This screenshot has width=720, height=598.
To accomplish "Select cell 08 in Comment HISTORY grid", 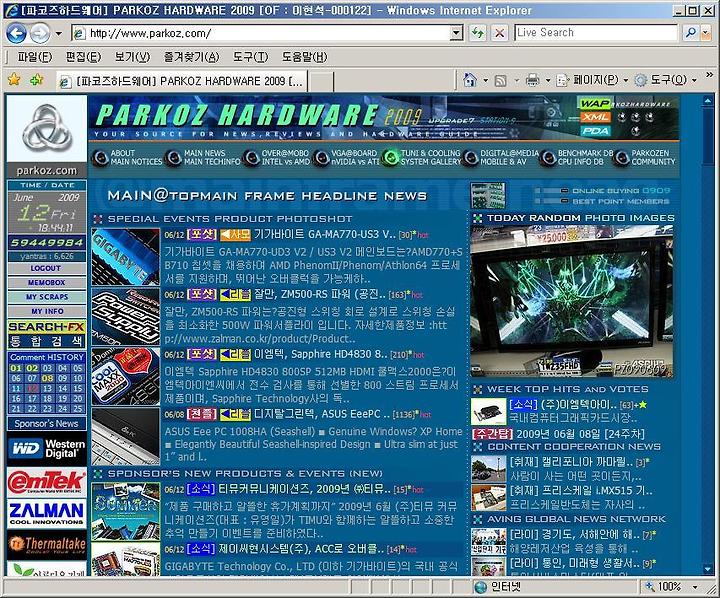I will click(x=47, y=378).
